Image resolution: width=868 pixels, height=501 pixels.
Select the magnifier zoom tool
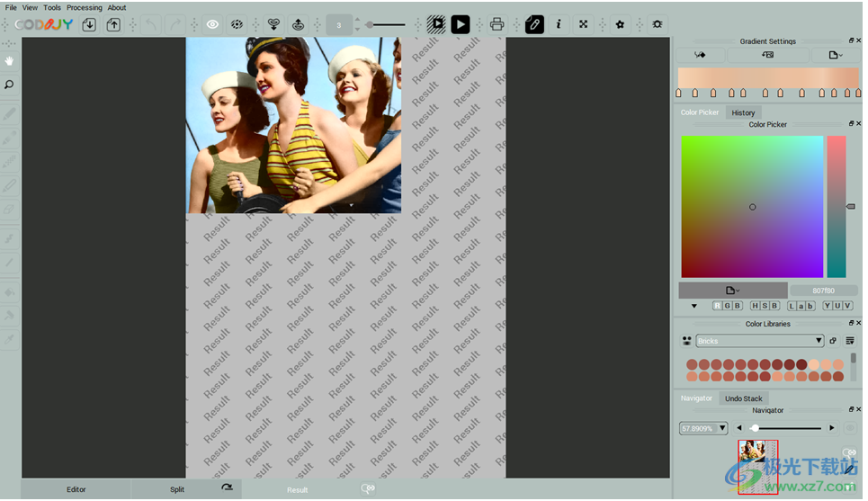(9, 85)
